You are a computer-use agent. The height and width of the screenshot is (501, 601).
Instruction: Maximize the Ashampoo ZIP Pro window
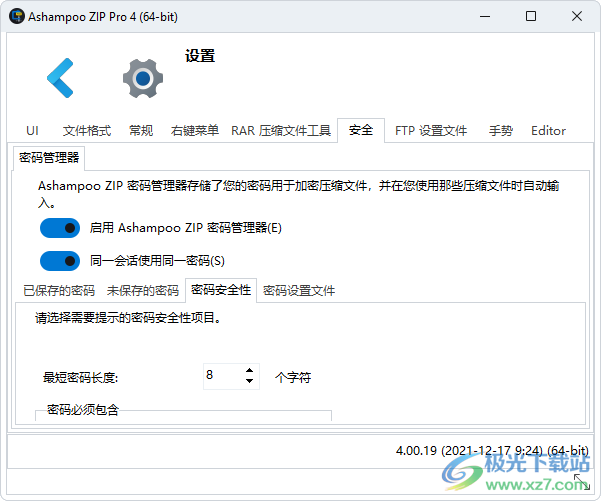click(x=531, y=16)
